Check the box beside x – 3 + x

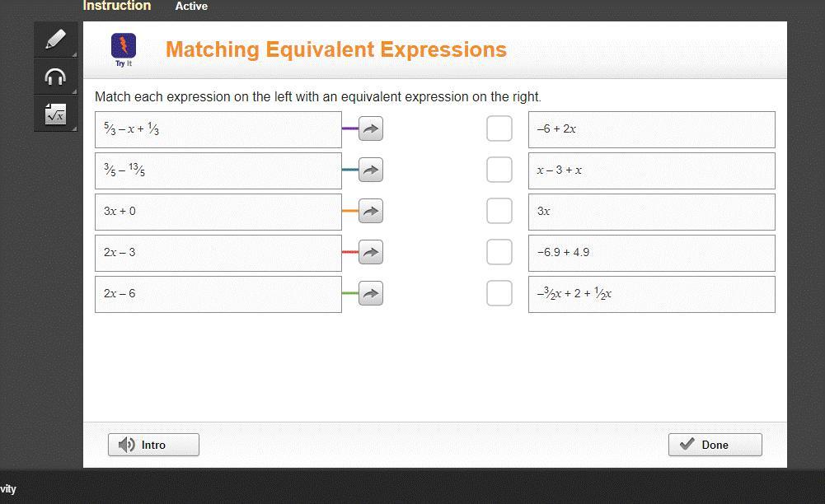(499, 170)
